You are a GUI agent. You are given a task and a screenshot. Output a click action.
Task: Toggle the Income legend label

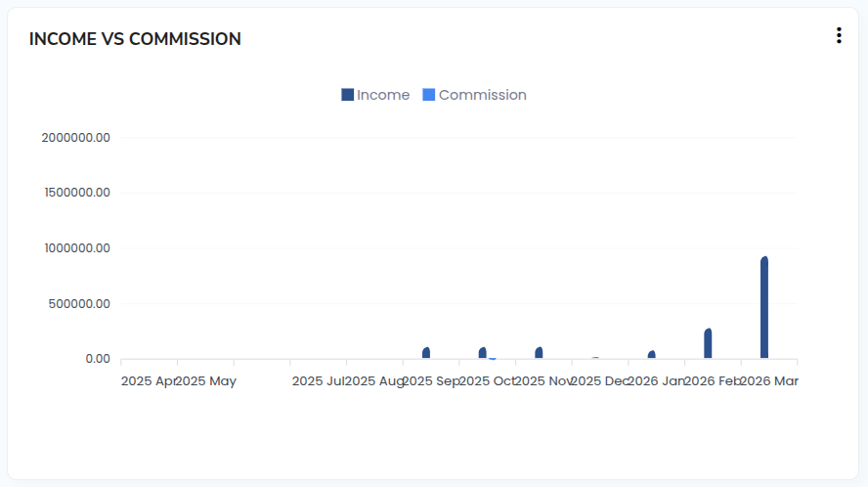pyautogui.click(x=383, y=95)
